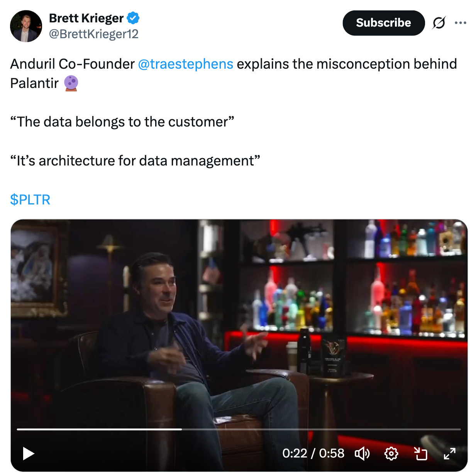This screenshot has height=476, width=471.
Task: Open the @traestephens mention link
Action: pos(185,64)
